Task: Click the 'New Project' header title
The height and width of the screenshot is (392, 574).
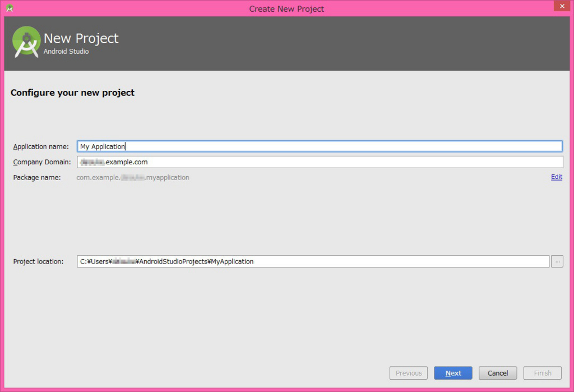Action: [81, 39]
